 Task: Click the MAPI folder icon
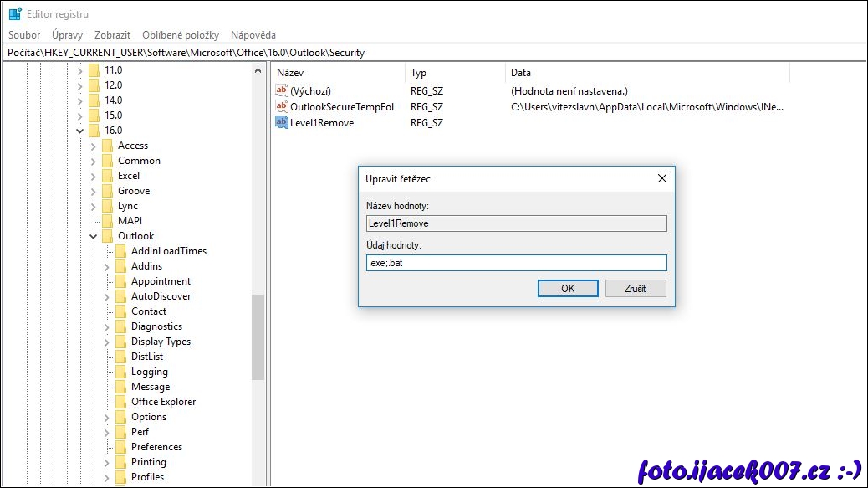(x=107, y=221)
